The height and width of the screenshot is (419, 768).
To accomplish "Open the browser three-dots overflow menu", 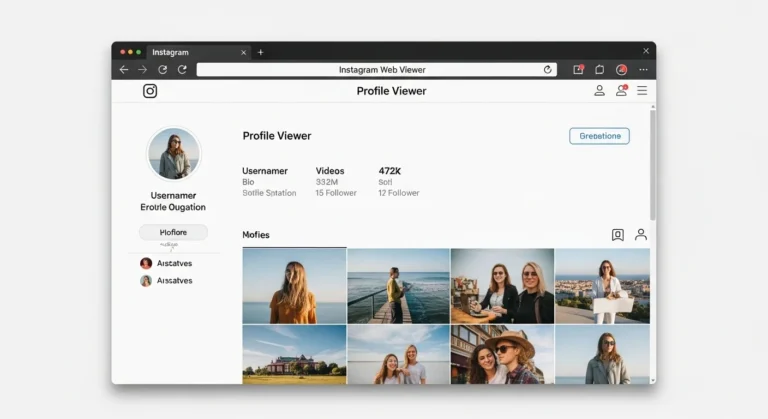I will click(643, 70).
